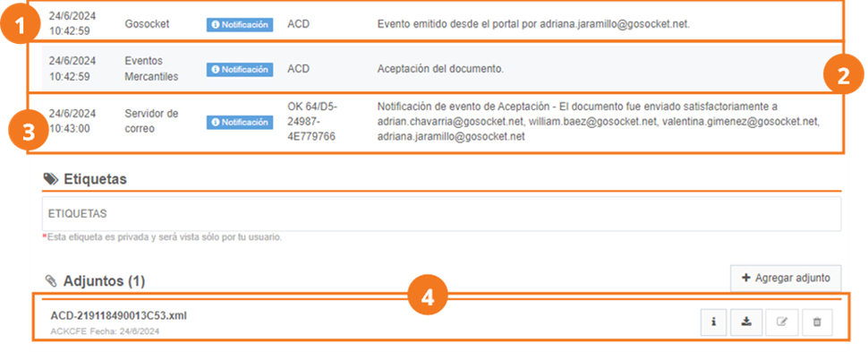This screenshot has height=352, width=868.
Task: Click the Eventos Mercantiles source text
Action: coord(152,69)
